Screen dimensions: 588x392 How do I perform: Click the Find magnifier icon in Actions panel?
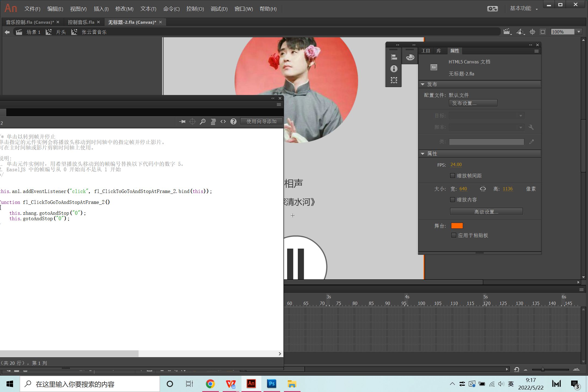pyautogui.click(x=203, y=121)
